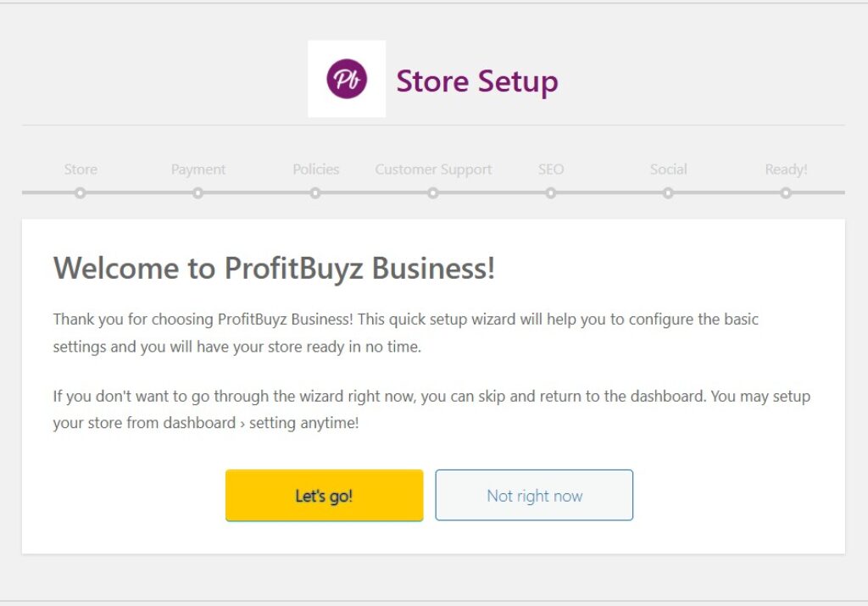This screenshot has height=606, width=868.
Task: Click the Store step circle marker
Action: tap(81, 193)
